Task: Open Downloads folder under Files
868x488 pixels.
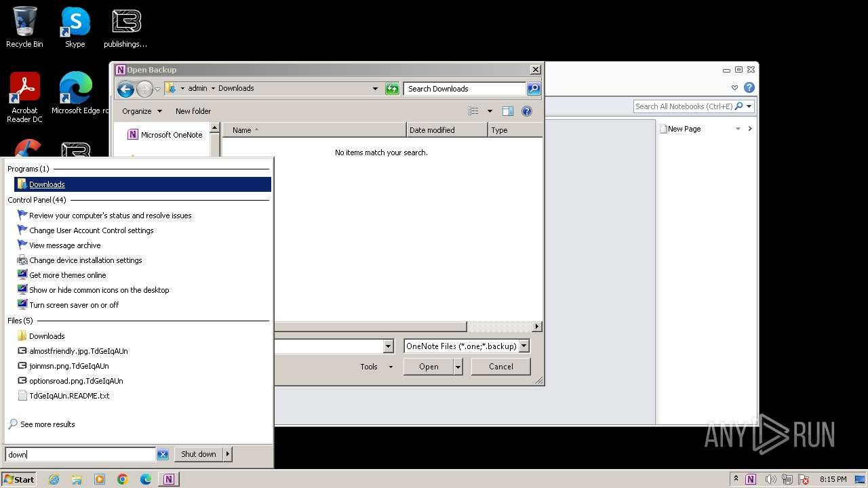Action: tap(47, 336)
